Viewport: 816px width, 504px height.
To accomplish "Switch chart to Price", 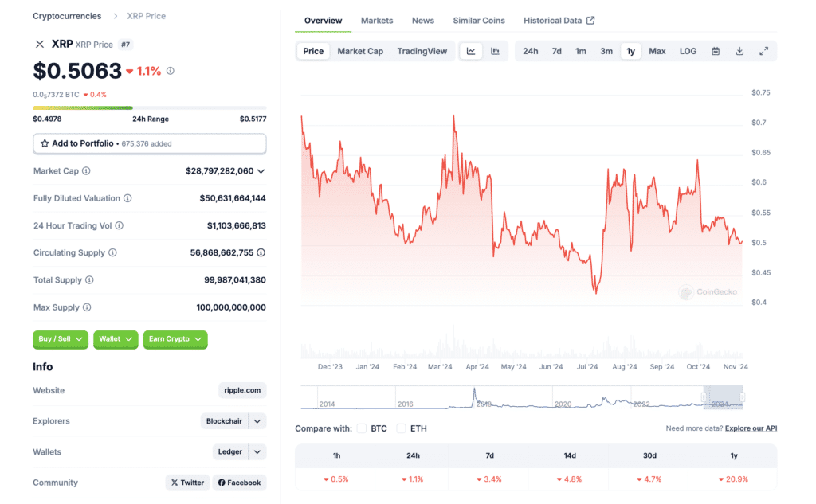I will tap(313, 51).
